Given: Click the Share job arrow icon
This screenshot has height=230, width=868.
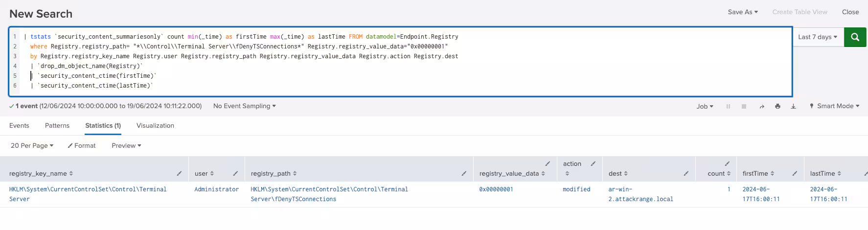Looking at the screenshot, I should pos(761,106).
